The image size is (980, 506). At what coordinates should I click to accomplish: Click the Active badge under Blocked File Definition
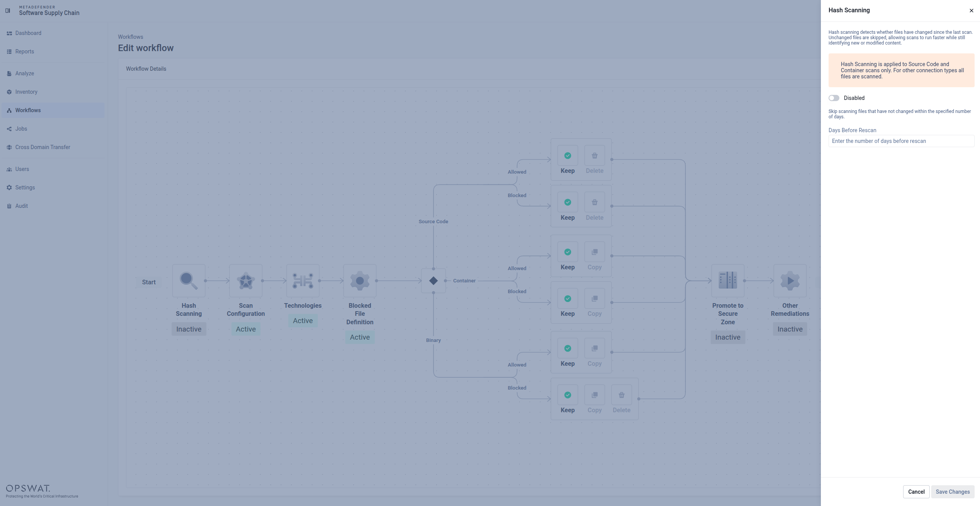(x=360, y=337)
